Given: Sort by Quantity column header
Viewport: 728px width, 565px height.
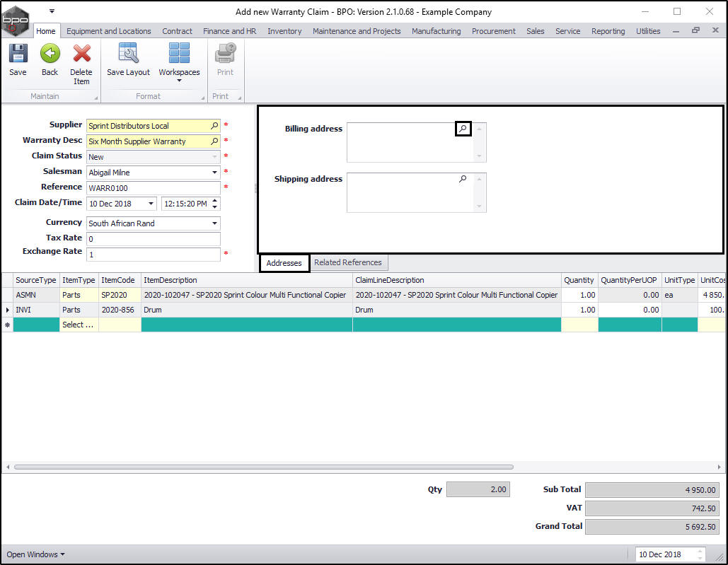Looking at the screenshot, I should (x=579, y=280).
